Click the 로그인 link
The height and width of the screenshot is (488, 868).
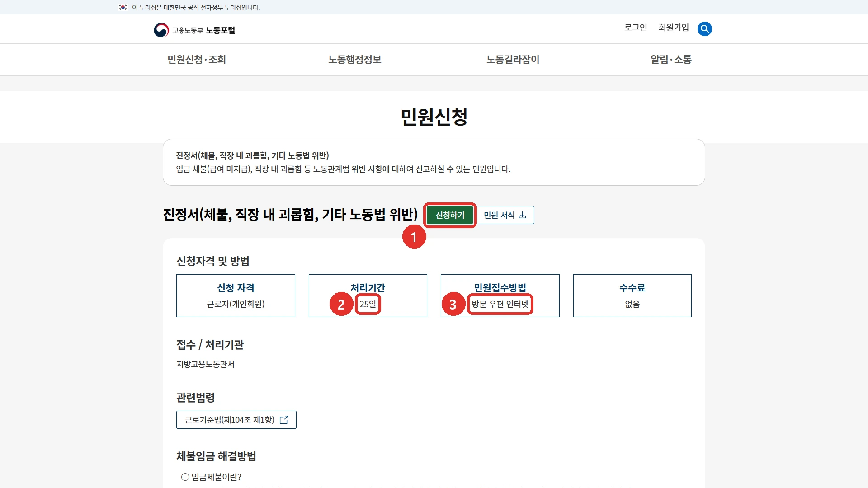click(x=636, y=28)
